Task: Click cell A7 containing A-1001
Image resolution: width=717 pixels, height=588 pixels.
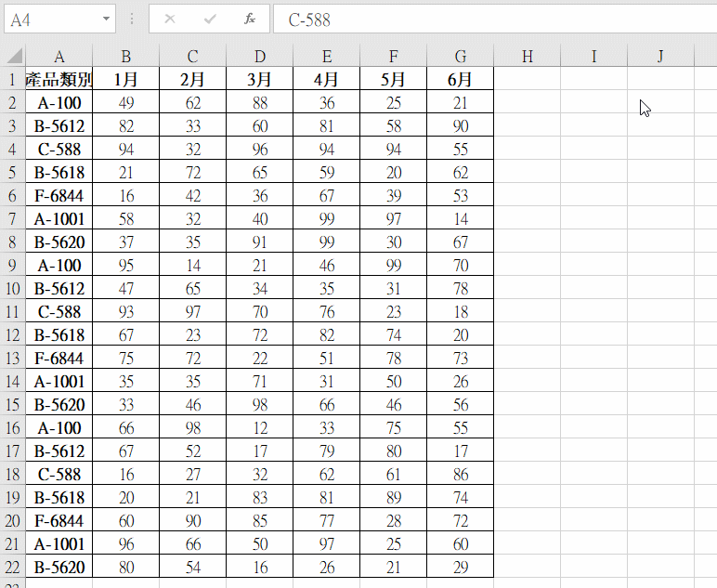Action: tap(59, 218)
